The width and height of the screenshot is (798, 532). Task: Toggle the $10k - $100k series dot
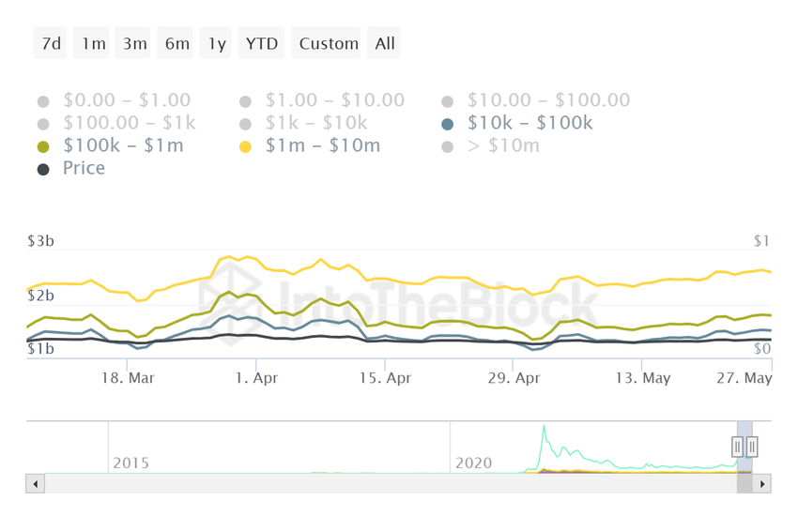pos(447,124)
